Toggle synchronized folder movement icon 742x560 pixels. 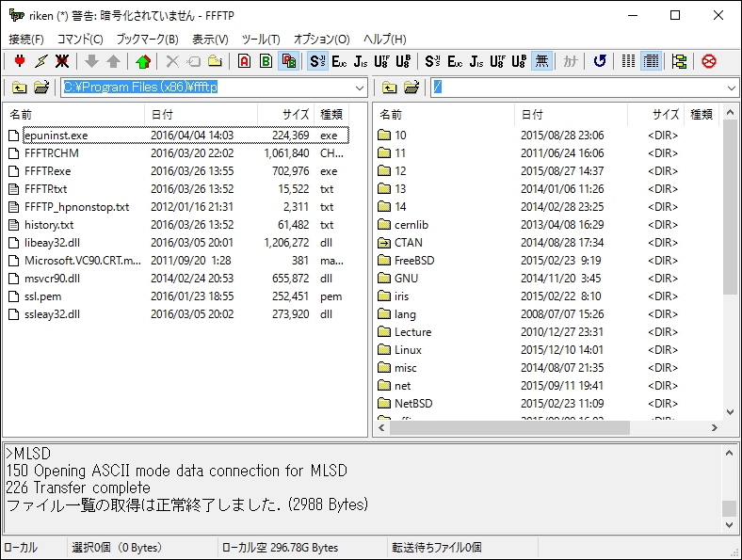(679, 61)
